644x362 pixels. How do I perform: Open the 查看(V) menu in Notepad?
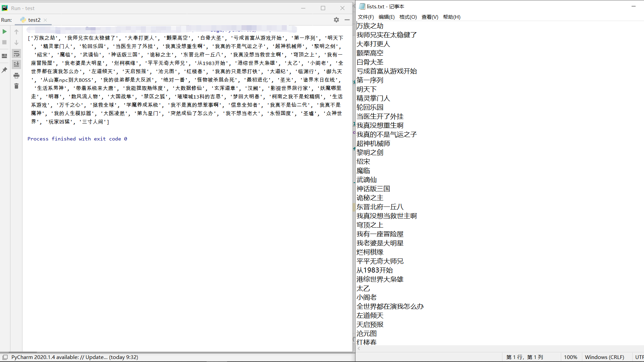tap(429, 17)
